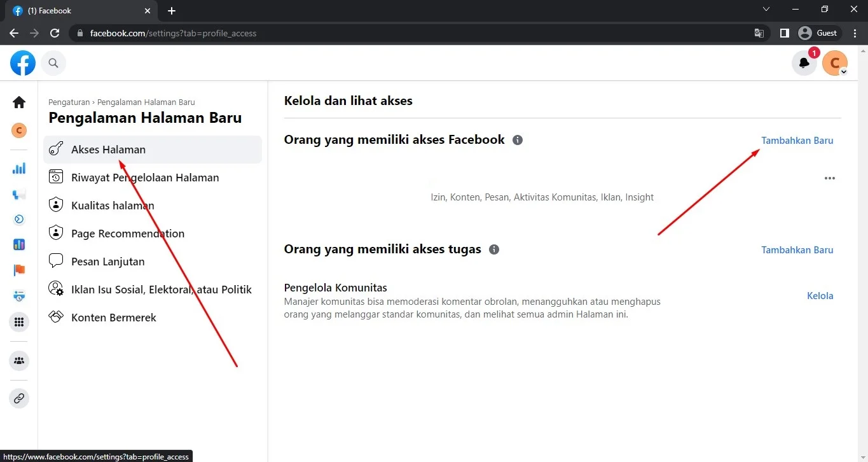Click the browser forward arrow
Image resolution: width=868 pixels, height=462 pixels.
click(x=34, y=33)
